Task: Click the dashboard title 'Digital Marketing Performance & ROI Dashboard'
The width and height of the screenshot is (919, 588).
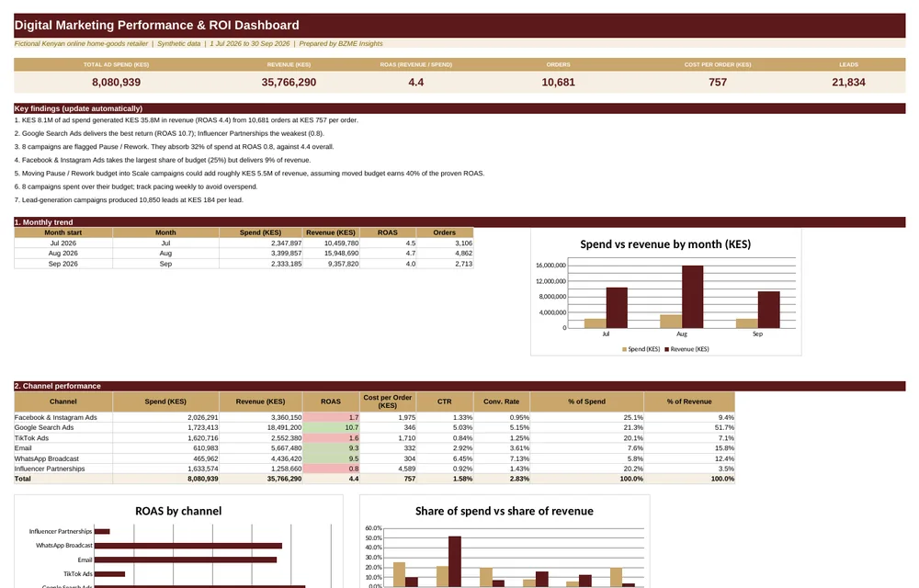Action: pyautogui.click(x=156, y=25)
